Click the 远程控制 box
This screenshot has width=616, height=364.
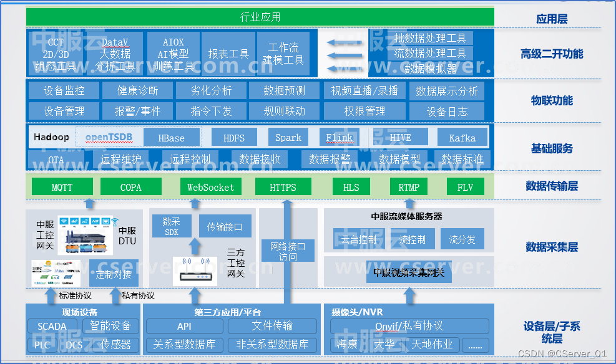click(190, 159)
